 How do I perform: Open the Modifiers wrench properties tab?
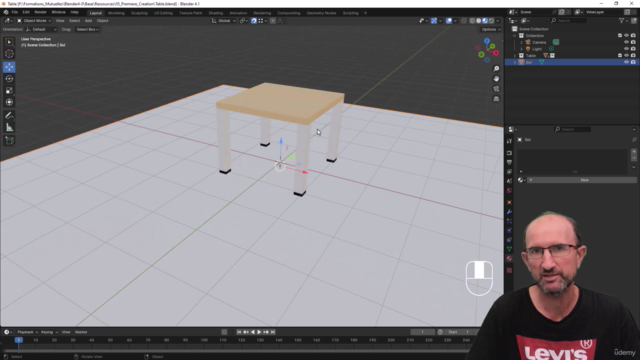509,212
